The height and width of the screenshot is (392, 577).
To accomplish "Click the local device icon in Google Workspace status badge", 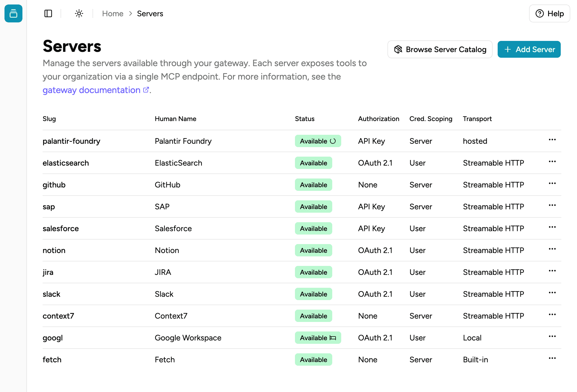I will tap(333, 338).
